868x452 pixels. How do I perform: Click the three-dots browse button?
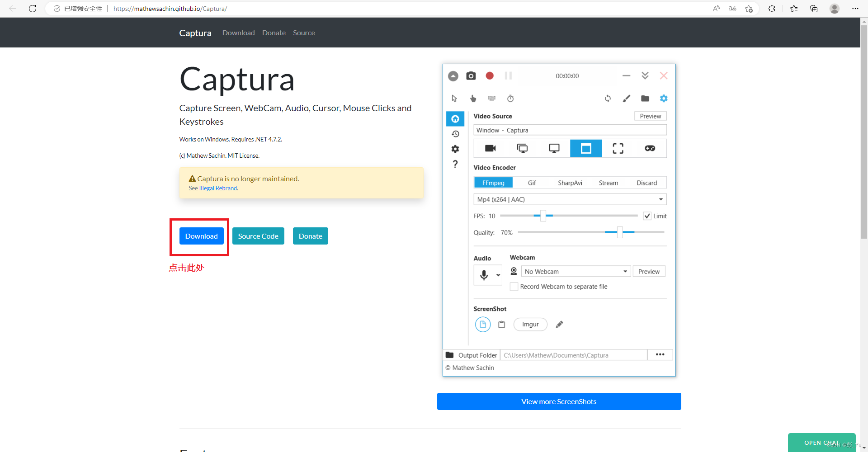coord(660,355)
